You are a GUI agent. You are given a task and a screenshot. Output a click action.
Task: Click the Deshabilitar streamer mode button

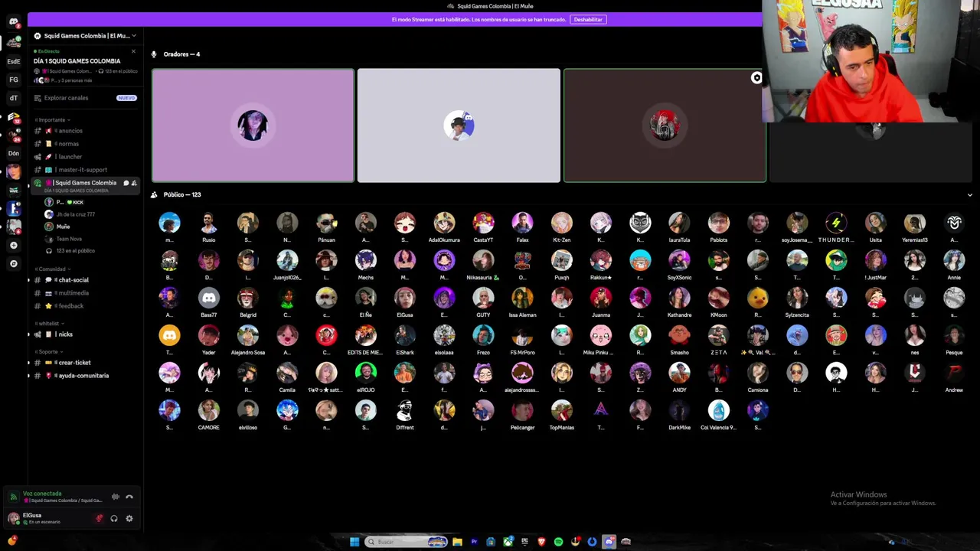coord(588,19)
